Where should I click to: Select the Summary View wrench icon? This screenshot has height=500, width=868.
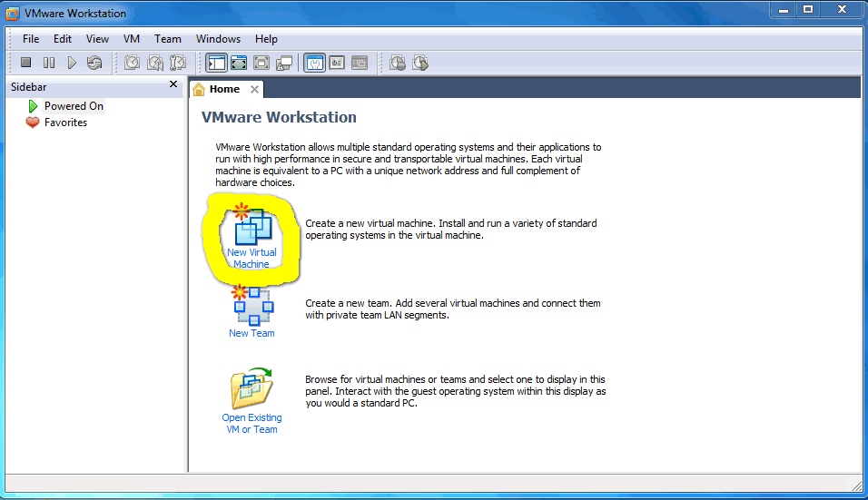point(314,63)
